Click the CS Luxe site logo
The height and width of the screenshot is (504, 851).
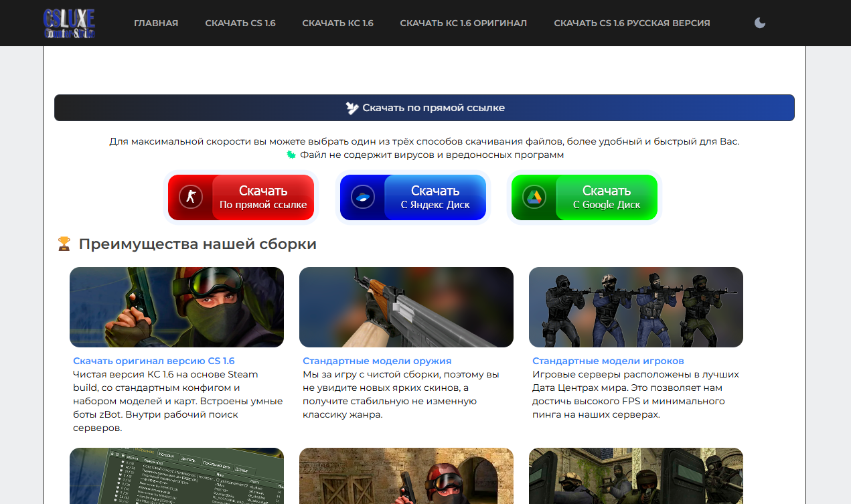pos(69,23)
